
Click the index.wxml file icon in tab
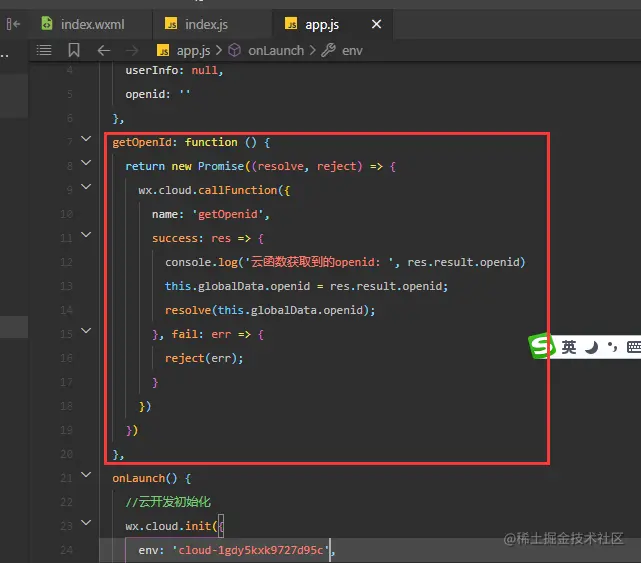(47, 23)
